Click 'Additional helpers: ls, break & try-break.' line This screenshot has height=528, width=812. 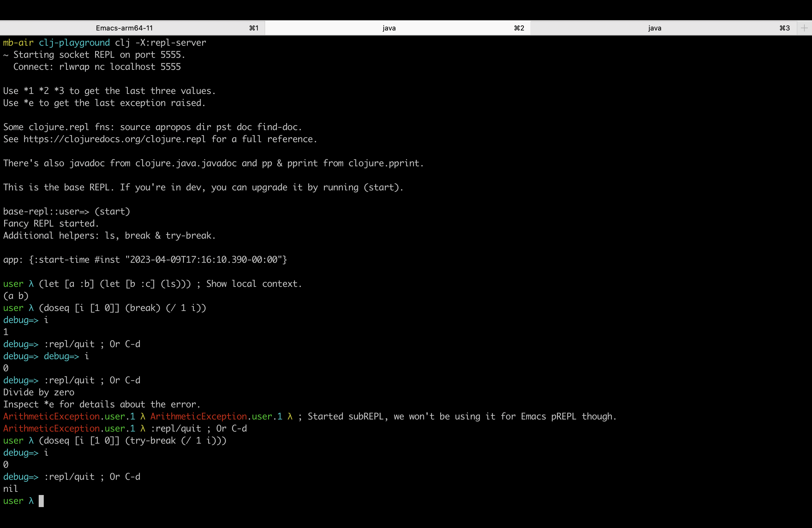click(x=109, y=235)
